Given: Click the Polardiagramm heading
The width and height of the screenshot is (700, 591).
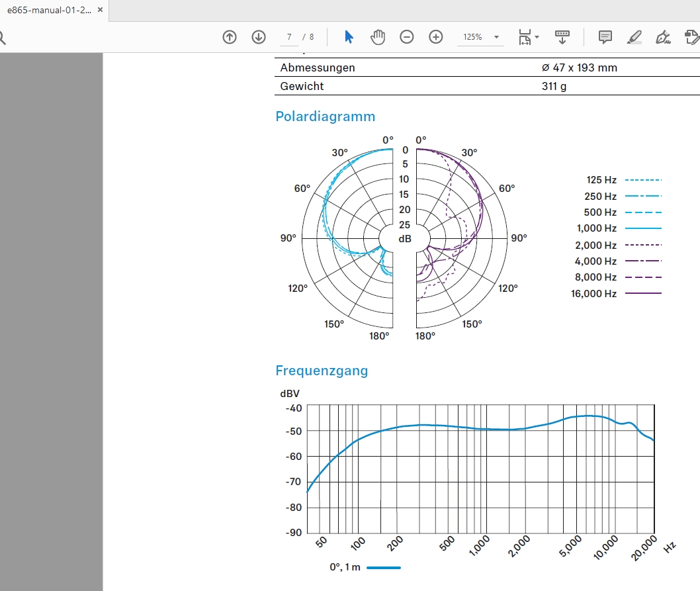Looking at the screenshot, I should coord(325,116).
